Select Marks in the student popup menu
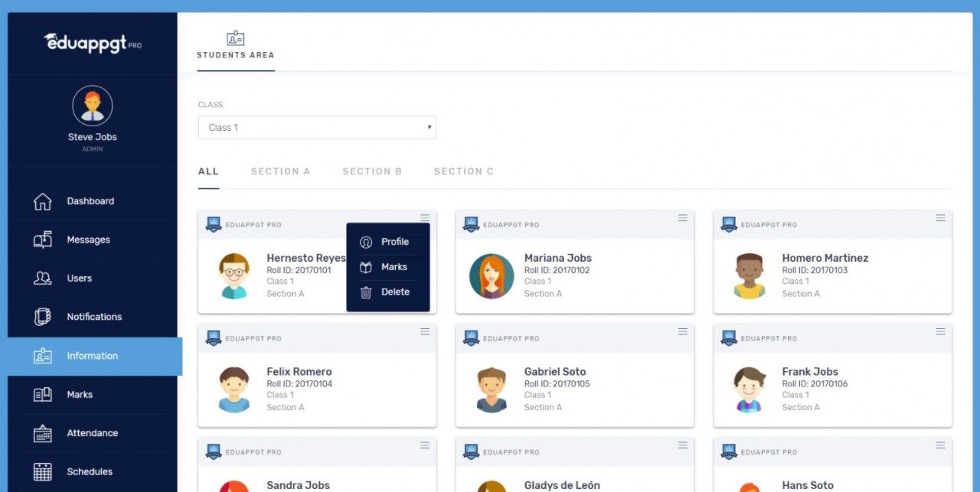This screenshot has height=492, width=980. (394, 267)
